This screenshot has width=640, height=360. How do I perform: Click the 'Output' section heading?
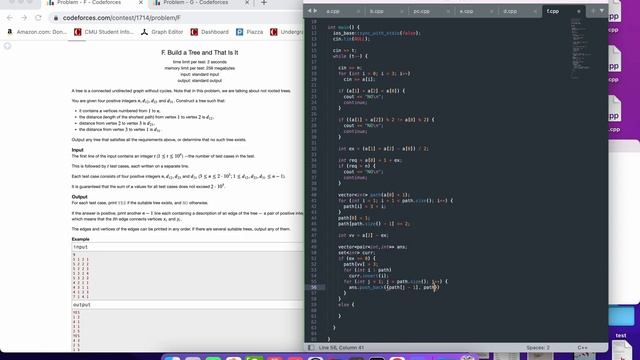tap(80, 197)
